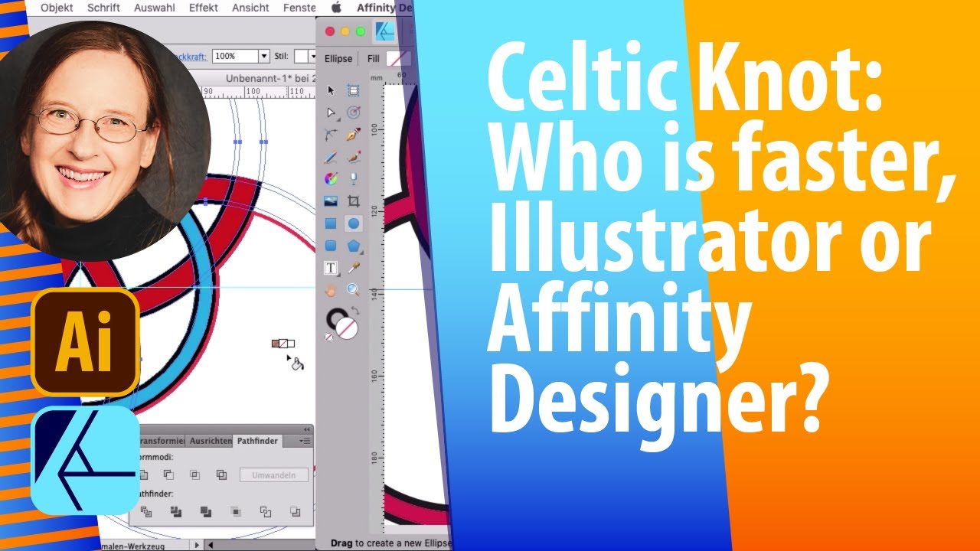The width and height of the screenshot is (980, 551).
Task: Open the Apple menu
Action: (336, 8)
